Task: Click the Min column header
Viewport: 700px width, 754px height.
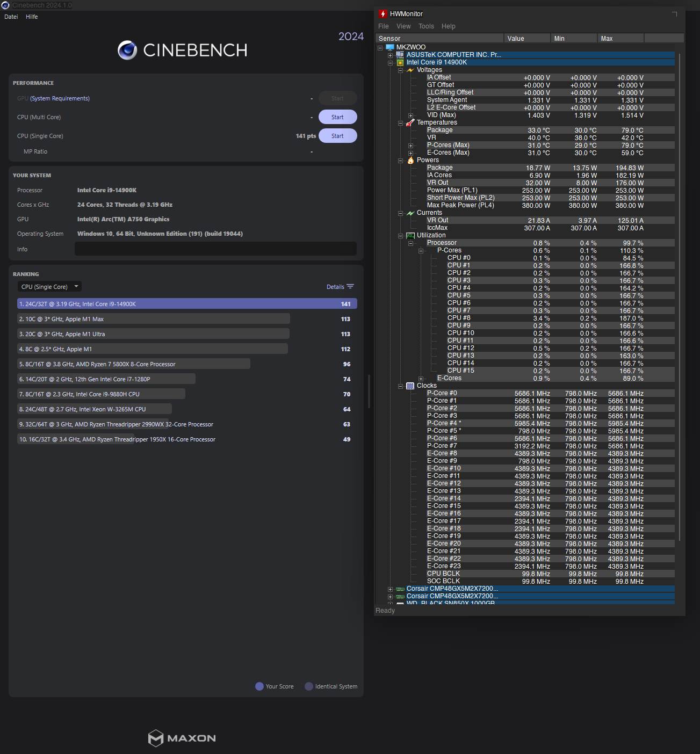Action: click(574, 38)
